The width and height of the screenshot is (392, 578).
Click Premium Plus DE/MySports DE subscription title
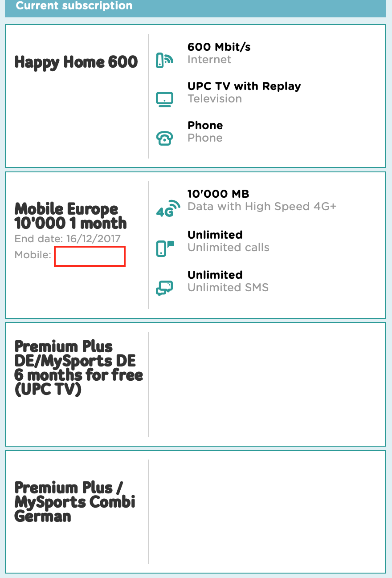(78, 367)
